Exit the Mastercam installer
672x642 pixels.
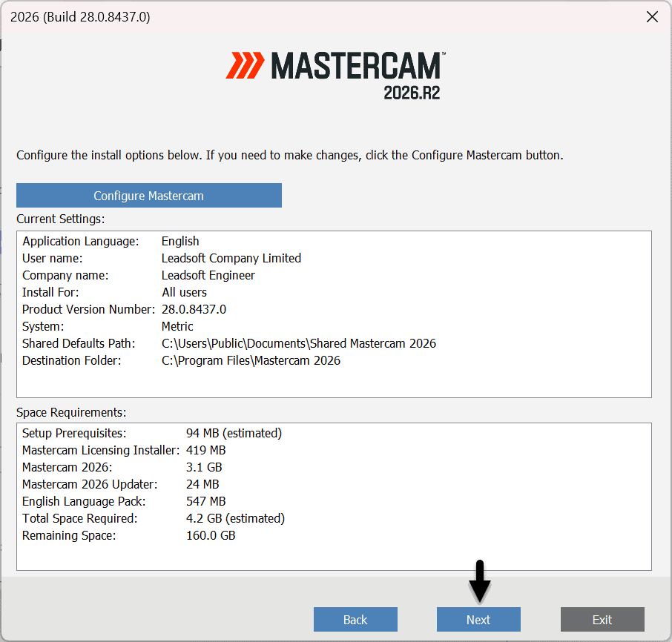pyautogui.click(x=602, y=619)
